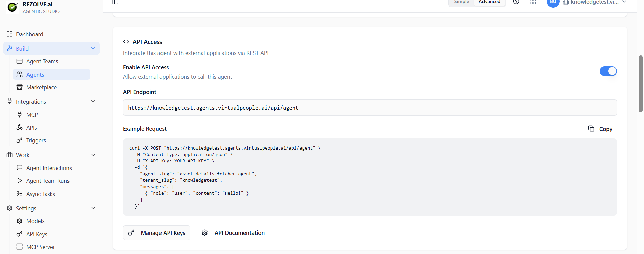Click the Agent Teams icon
Screen dimensions: 644x254
tap(20, 61)
